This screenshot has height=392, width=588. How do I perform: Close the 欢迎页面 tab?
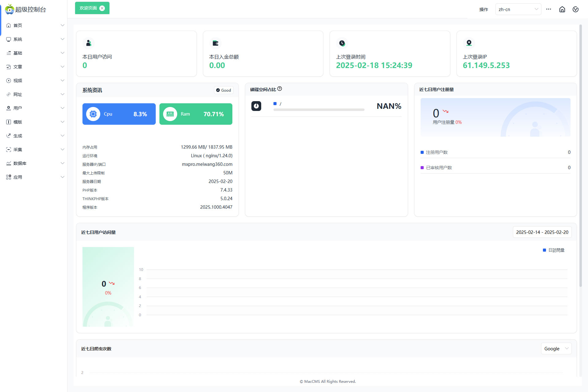pos(102,8)
